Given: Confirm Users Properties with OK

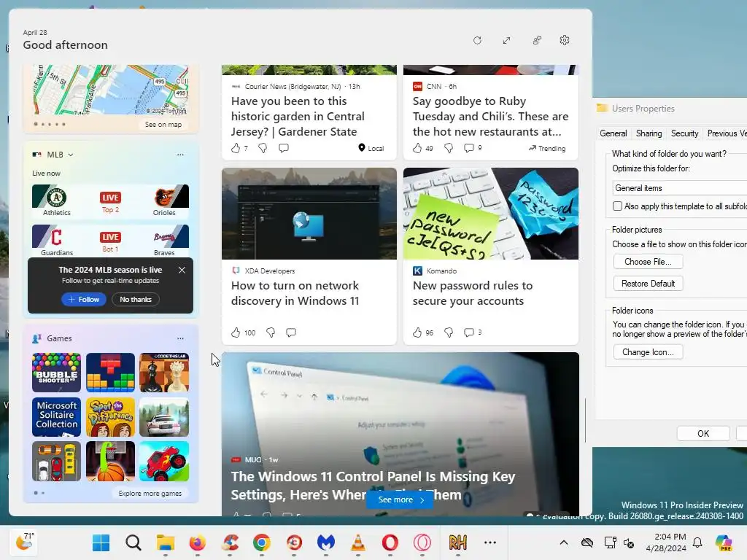Looking at the screenshot, I should (x=703, y=433).
